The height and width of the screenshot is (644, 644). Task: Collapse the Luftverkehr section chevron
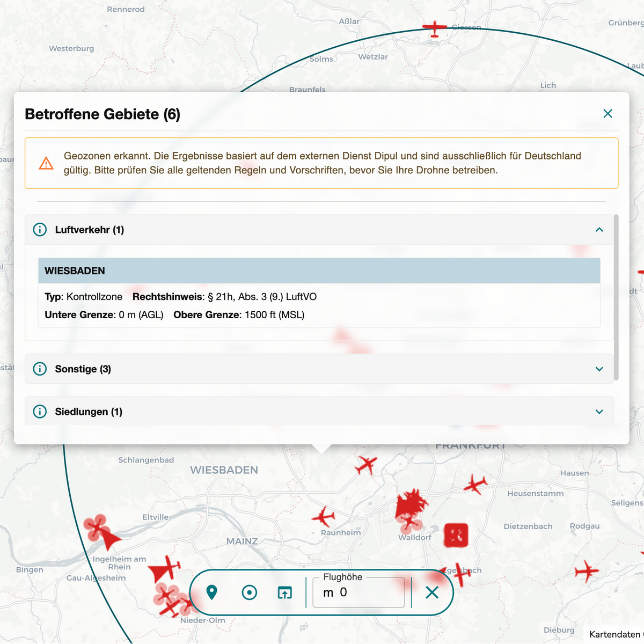click(599, 230)
